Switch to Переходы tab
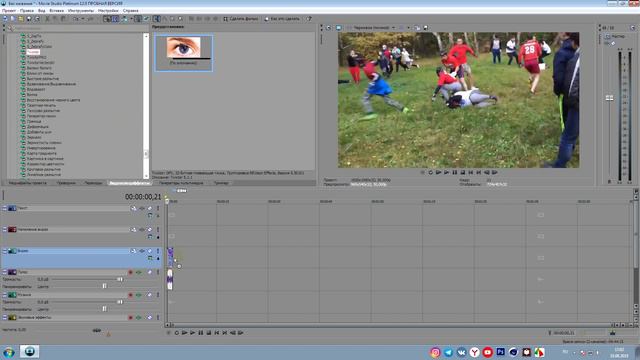640x360 pixels. coord(93,183)
